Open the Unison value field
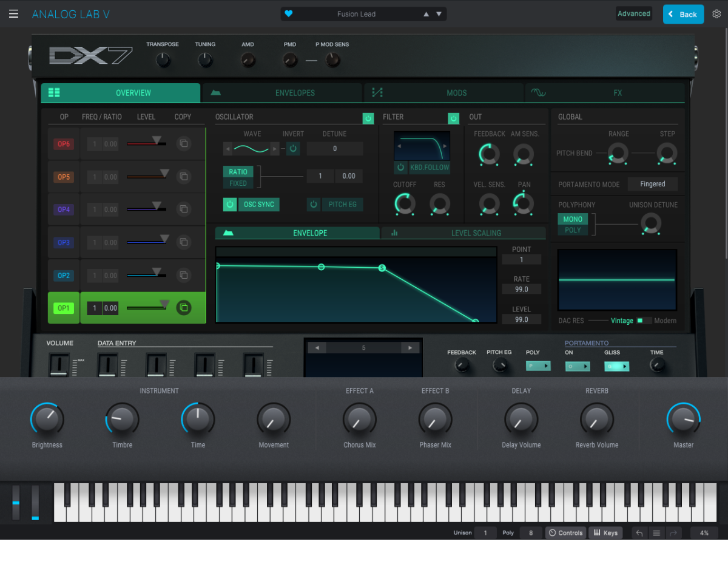The image size is (728, 575). pos(485,533)
